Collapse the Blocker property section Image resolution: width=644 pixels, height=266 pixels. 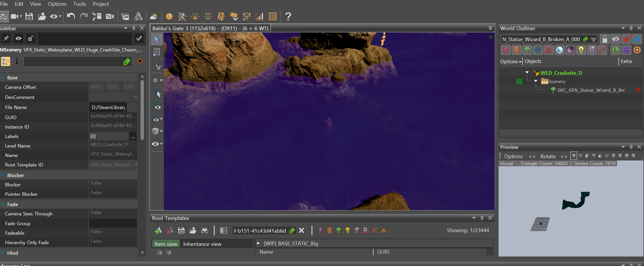tap(2, 175)
